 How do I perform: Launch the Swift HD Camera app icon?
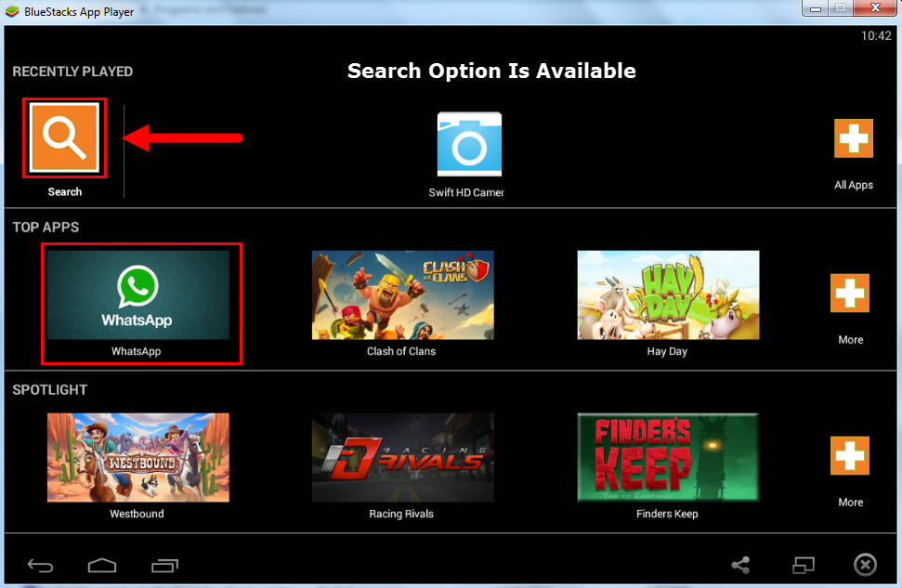(x=469, y=144)
